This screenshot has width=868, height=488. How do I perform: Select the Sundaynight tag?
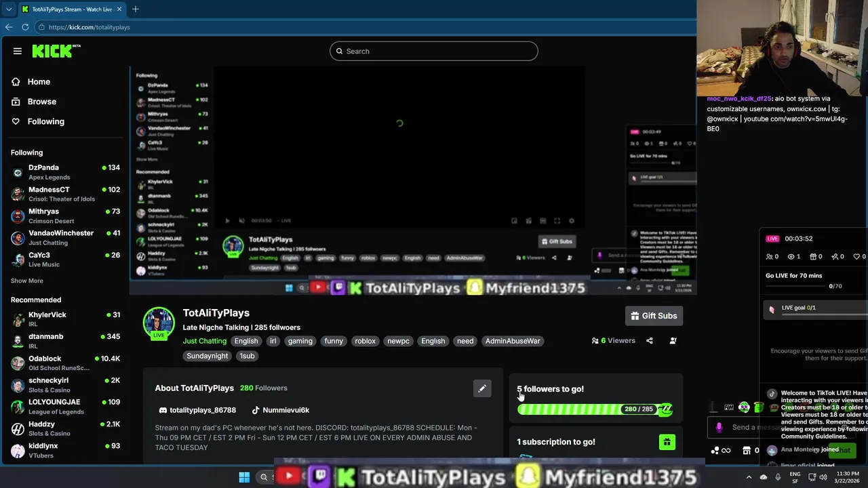(208, 356)
